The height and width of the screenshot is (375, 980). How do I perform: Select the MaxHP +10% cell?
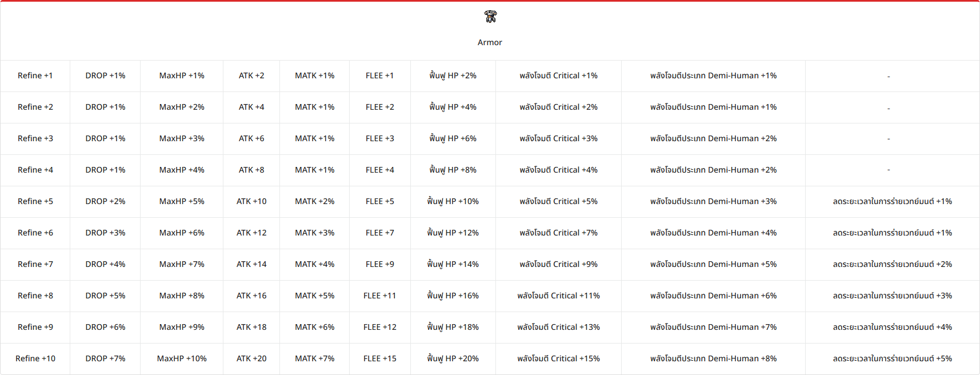(182, 358)
